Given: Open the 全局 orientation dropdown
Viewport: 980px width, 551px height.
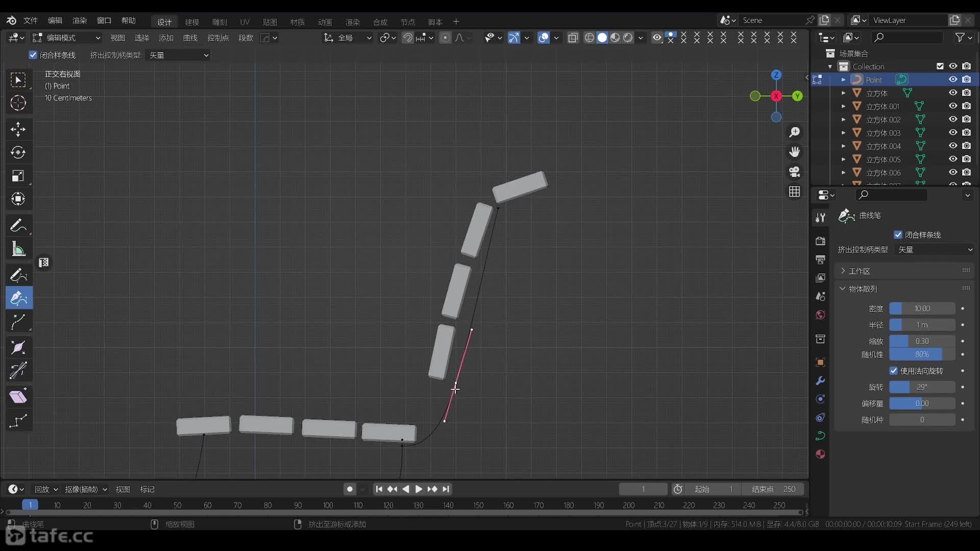Looking at the screenshot, I should [x=348, y=38].
